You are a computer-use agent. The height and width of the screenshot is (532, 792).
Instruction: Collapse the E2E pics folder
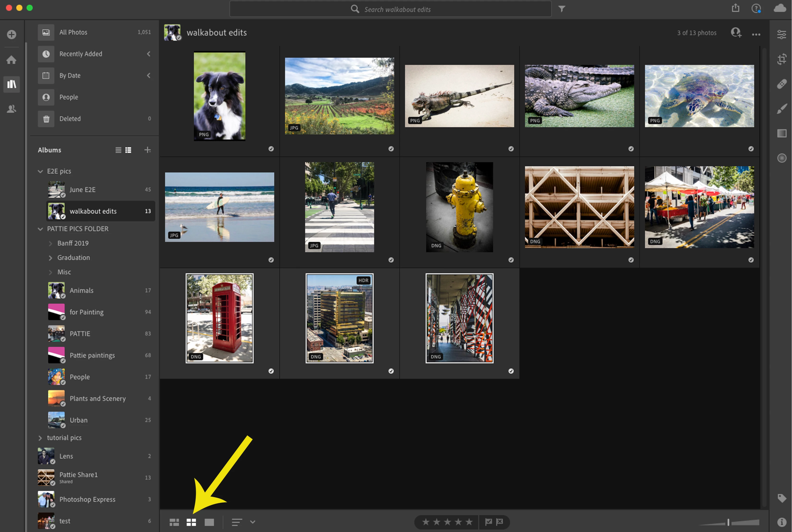point(40,171)
